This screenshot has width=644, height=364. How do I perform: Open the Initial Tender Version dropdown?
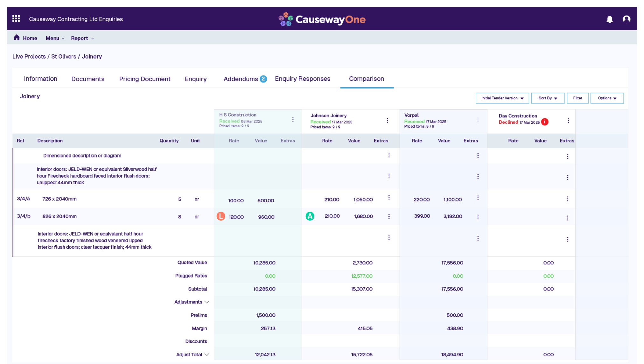(x=502, y=98)
